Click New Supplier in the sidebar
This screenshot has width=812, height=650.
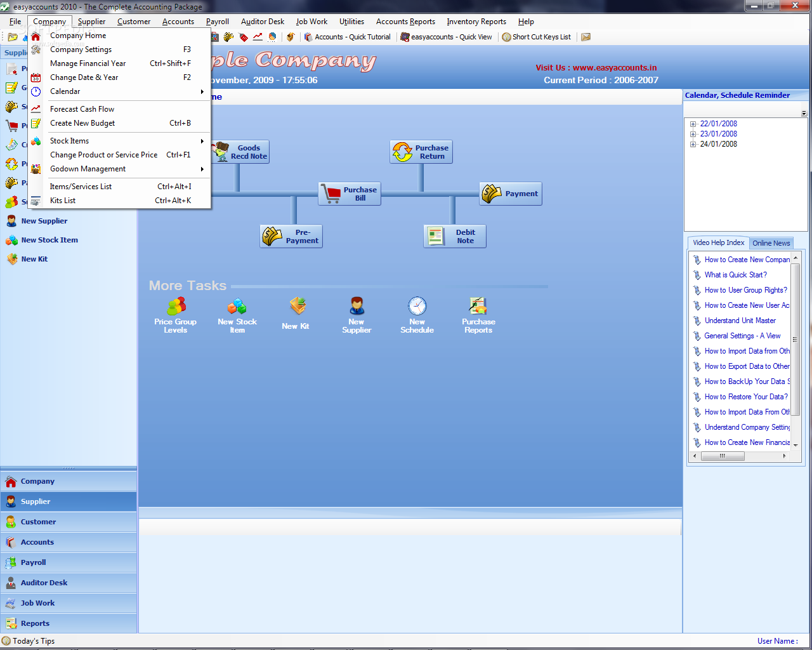[x=37, y=221]
